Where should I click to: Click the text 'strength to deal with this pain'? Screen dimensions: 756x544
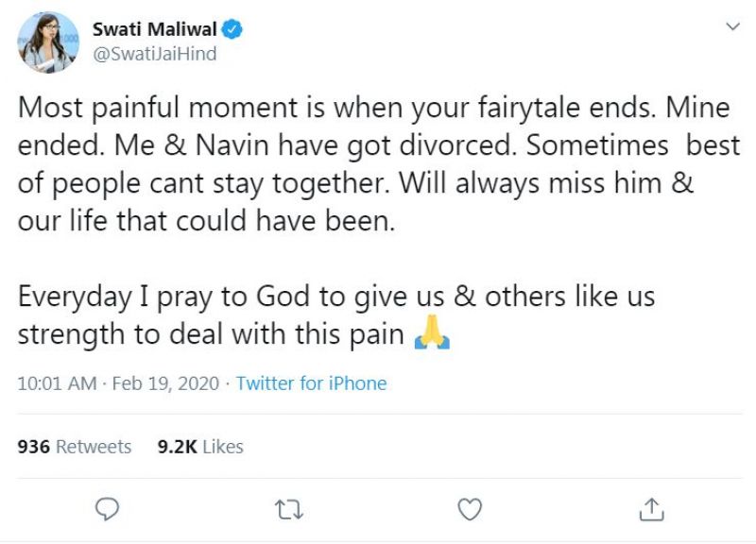213,335
